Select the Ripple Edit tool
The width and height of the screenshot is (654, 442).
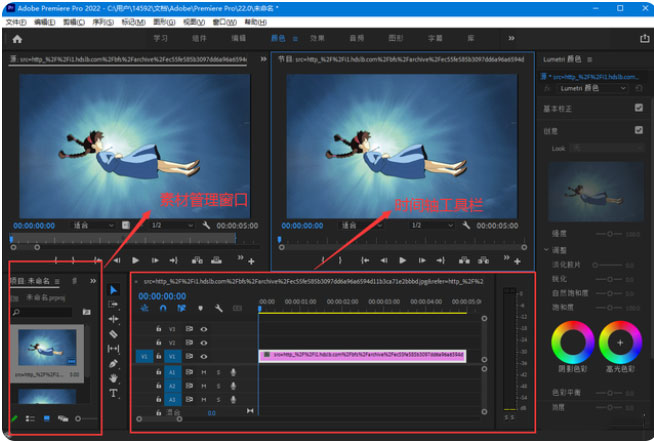pyautogui.click(x=113, y=319)
